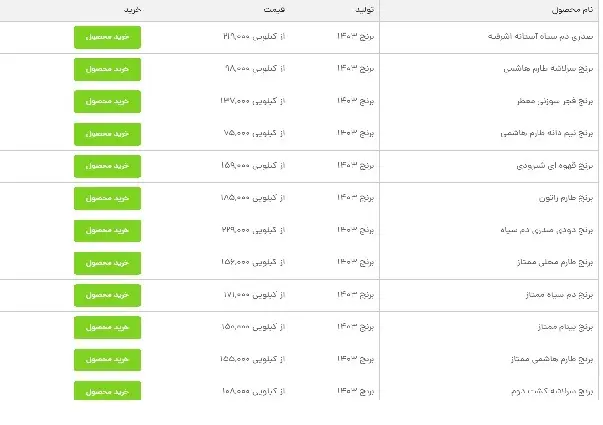Purchase برنج قهوه ای شیرودی via green button

point(107,165)
